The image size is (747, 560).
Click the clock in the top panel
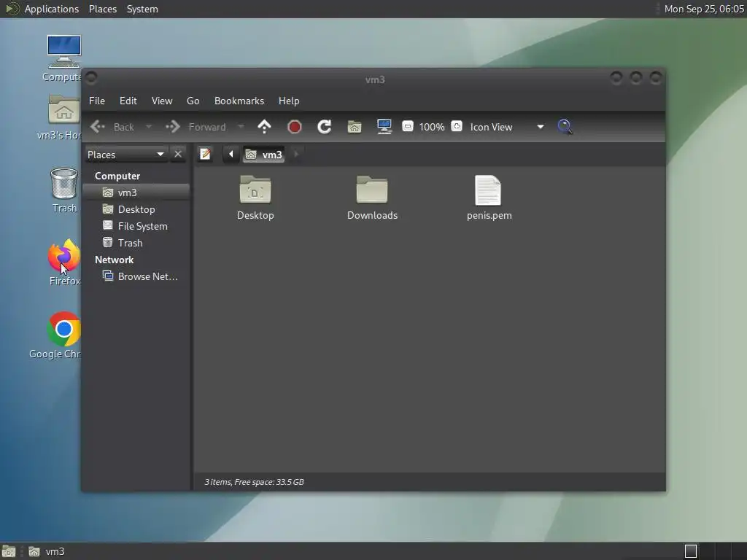pyautogui.click(x=704, y=9)
